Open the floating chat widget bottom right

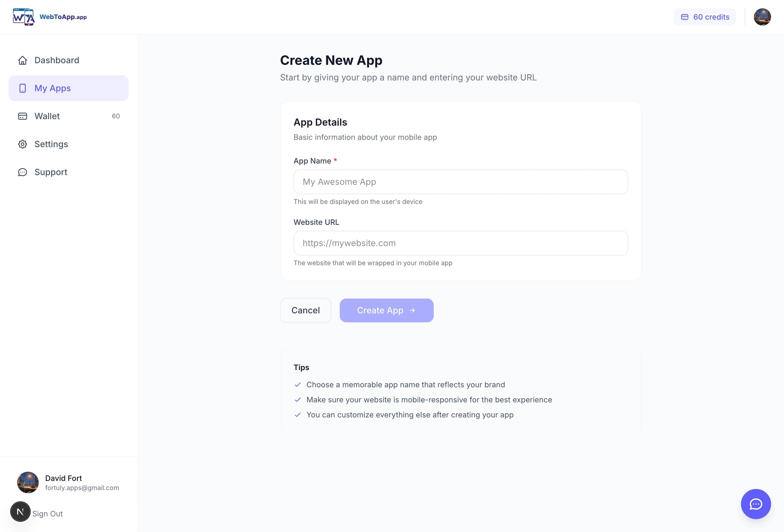(756, 504)
